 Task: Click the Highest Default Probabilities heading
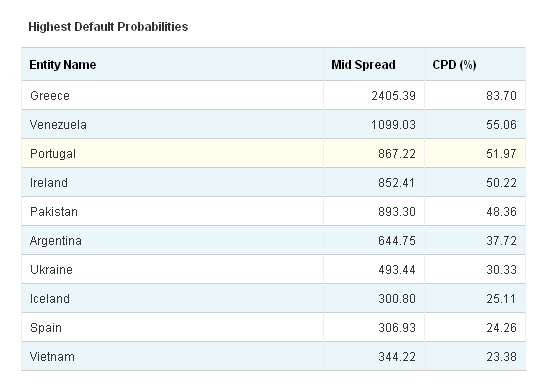coord(108,27)
